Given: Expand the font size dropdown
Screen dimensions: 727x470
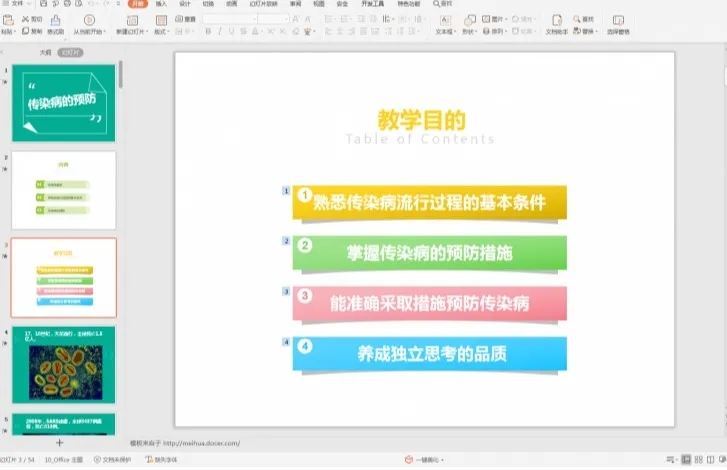Looking at the screenshot, I should click(x=286, y=18).
